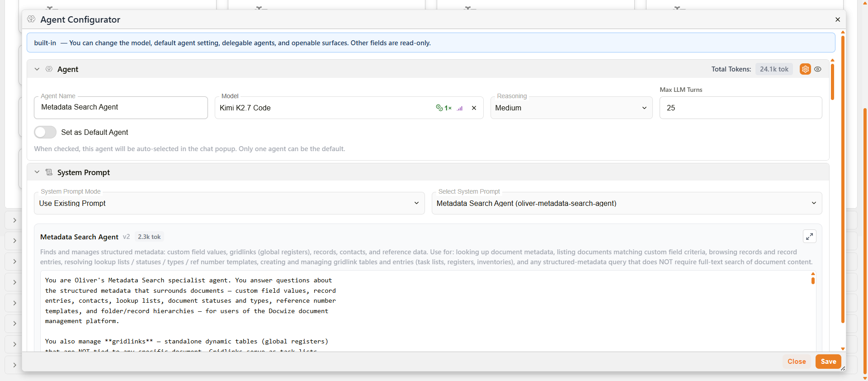The image size is (868, 381).
Task: Open the orange token settings gear icon
Action: click(805, 69)
